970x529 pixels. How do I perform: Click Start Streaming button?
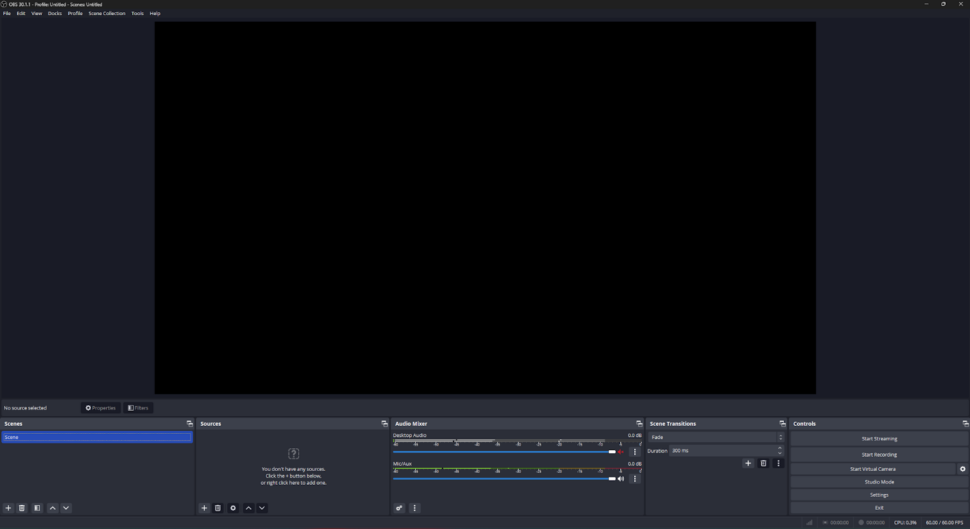coord(879,439)
